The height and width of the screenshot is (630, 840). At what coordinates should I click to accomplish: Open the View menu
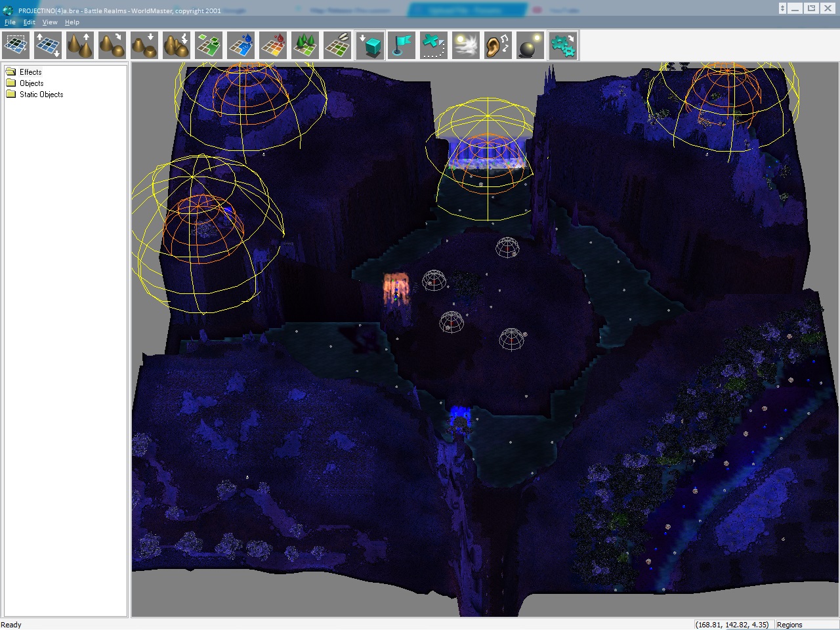click(50, 22)
